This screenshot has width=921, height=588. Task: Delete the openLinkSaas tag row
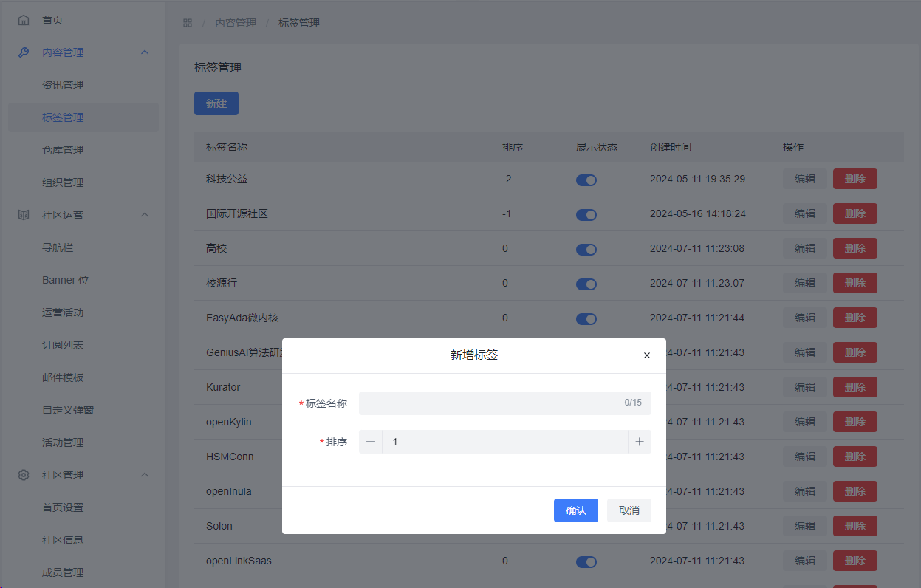(x=855, y=561)
